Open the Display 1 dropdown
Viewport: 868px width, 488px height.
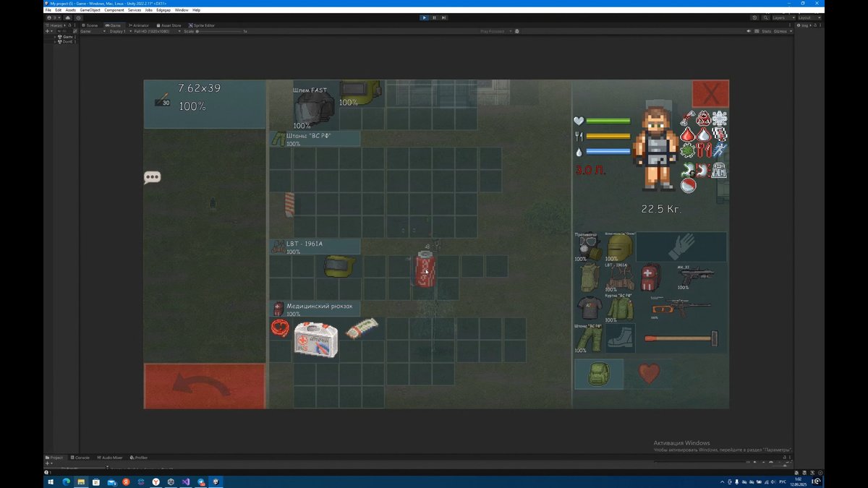tap(119, 31)
